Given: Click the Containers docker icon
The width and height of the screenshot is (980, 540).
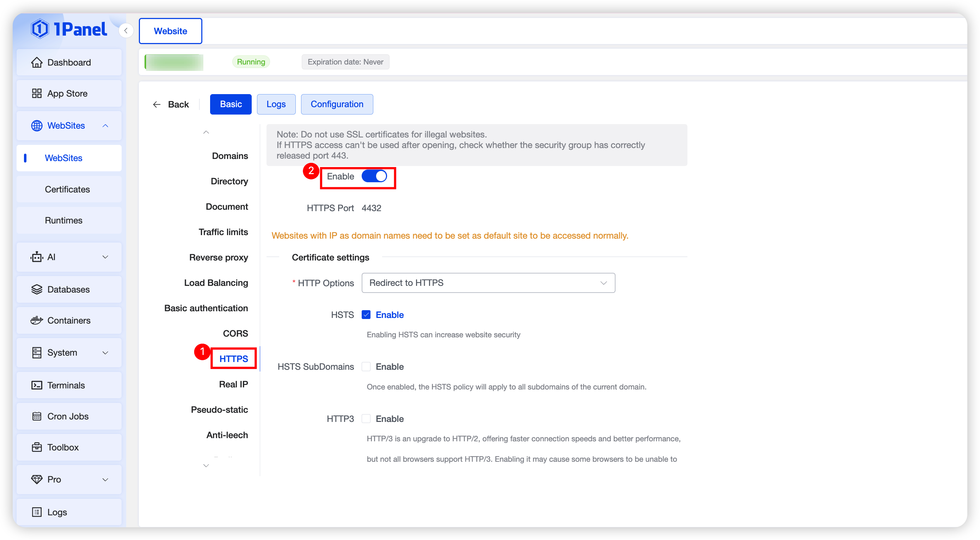Looking at the screenshot, I should (x=37, y=320).
